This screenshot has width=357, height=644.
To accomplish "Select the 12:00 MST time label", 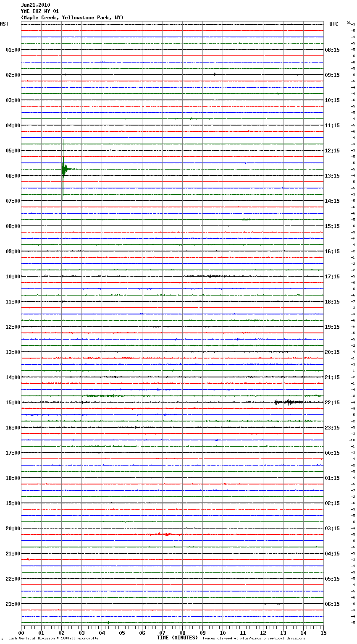I will pos(13,327).
